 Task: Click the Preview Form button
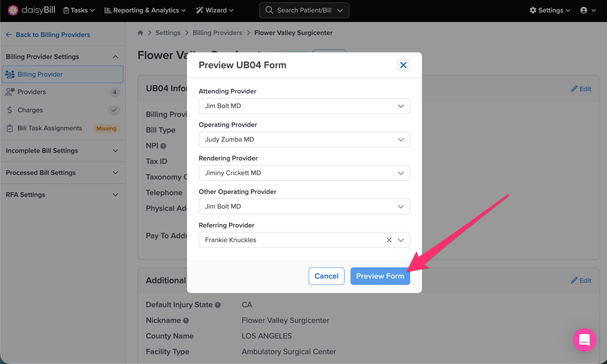tap(380, 276)
